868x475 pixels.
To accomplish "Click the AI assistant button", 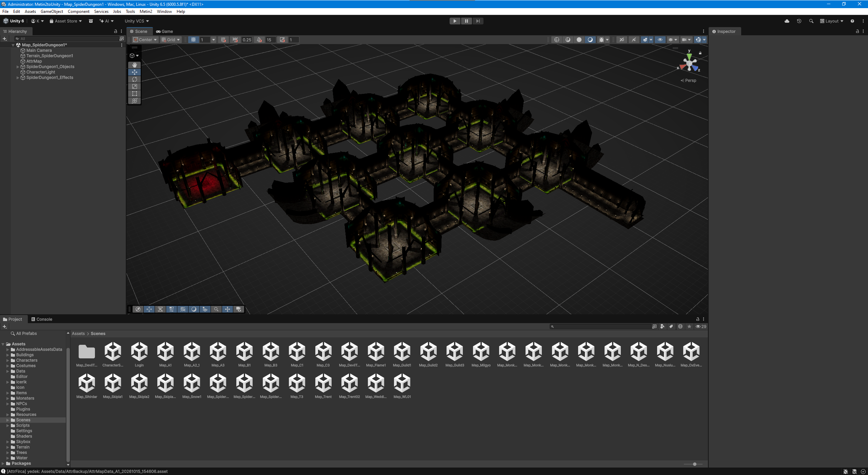I will (x=106, y=21).
